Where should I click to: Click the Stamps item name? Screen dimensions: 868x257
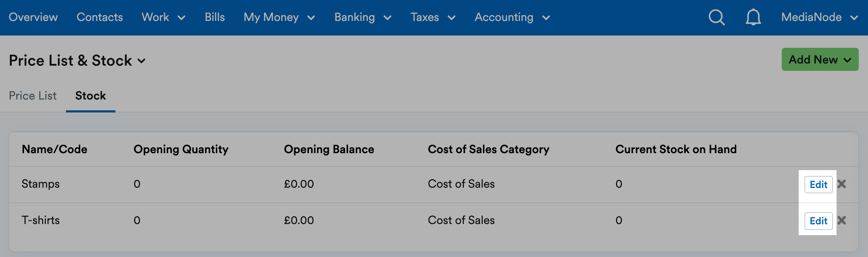coord(40,184)
